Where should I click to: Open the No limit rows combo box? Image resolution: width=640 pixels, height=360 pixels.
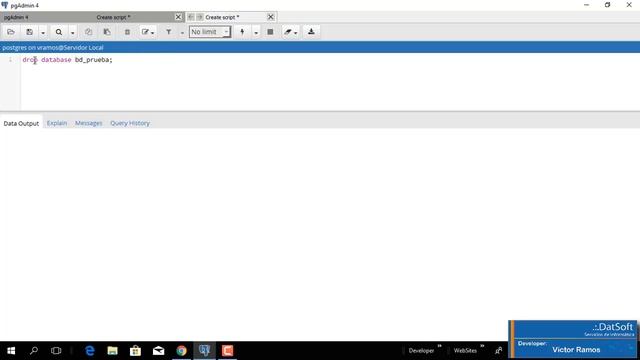click(210, 32)
